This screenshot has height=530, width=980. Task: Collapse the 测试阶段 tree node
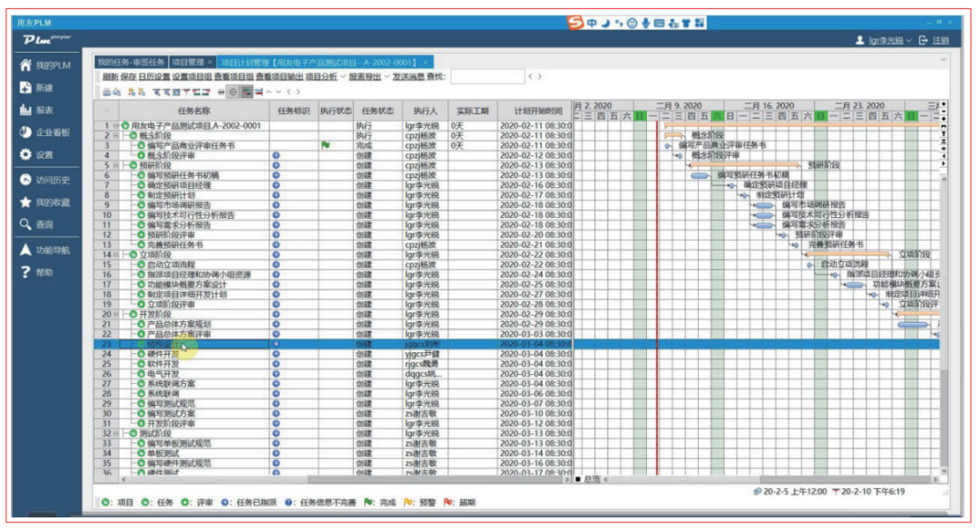116,434
